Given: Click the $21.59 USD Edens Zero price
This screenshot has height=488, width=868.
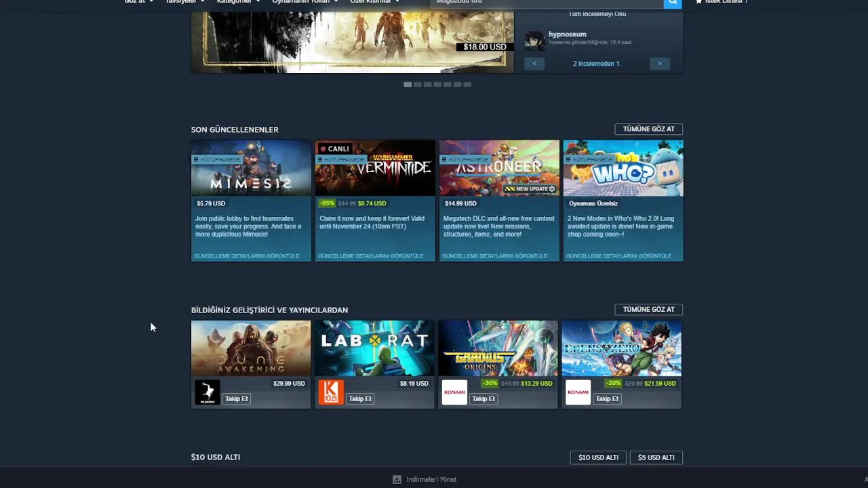Looking at the screenshot, I should tap(660, 384).
